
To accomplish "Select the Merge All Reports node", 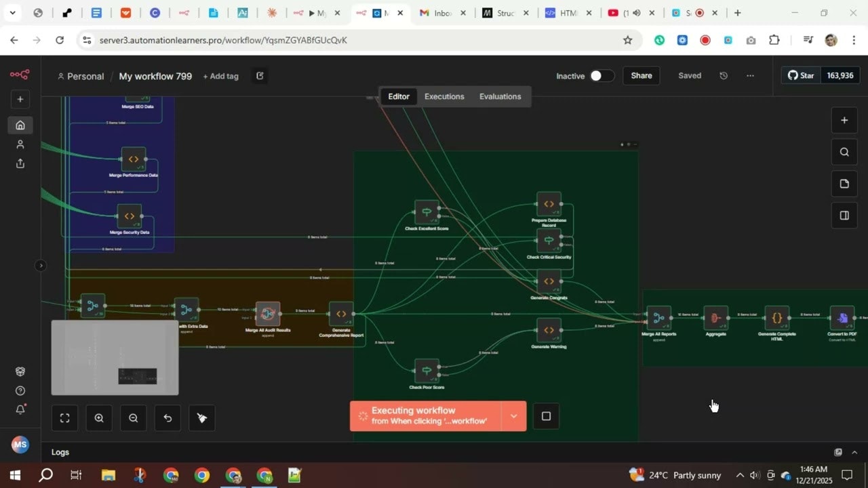I will click(658, 317).
